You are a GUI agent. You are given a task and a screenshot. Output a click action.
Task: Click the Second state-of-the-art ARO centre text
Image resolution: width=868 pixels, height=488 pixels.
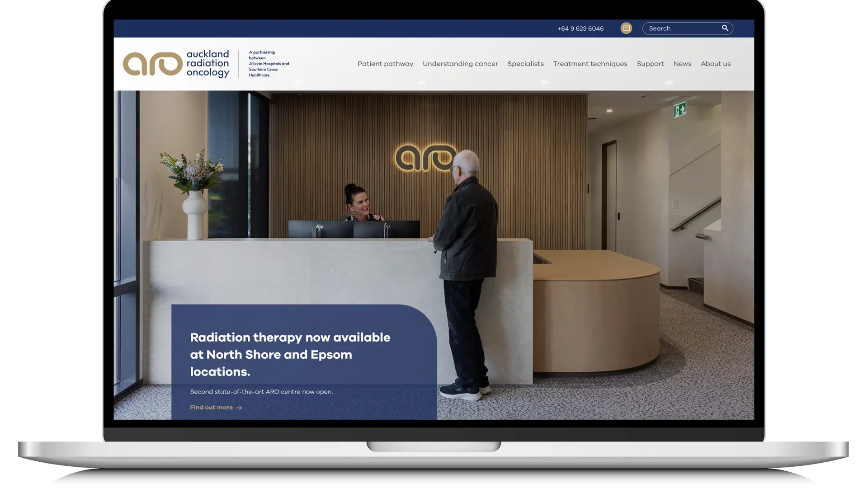coord(261,392)
